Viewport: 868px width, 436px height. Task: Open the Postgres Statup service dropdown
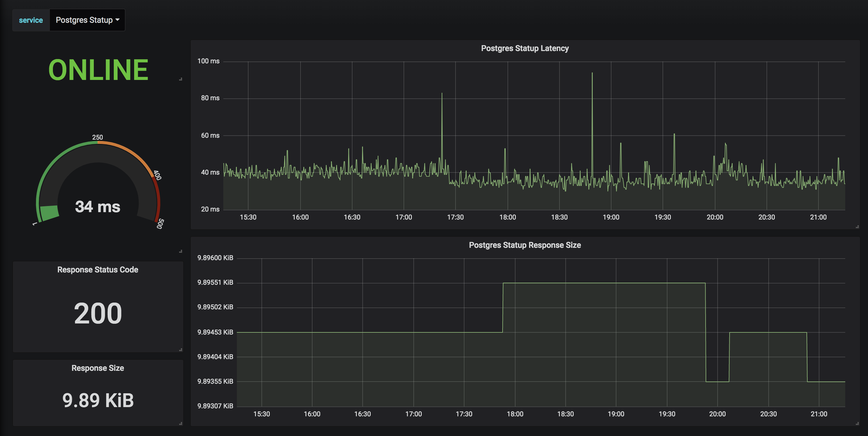tap(87, 20)
